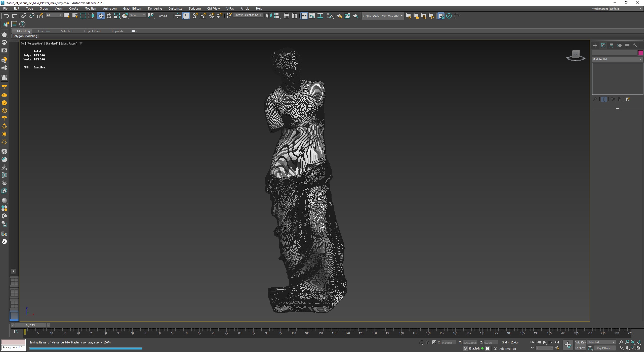Toggle Window/Crossing selection mode
The image size is (644, 352).
click(x=91, y=16)
